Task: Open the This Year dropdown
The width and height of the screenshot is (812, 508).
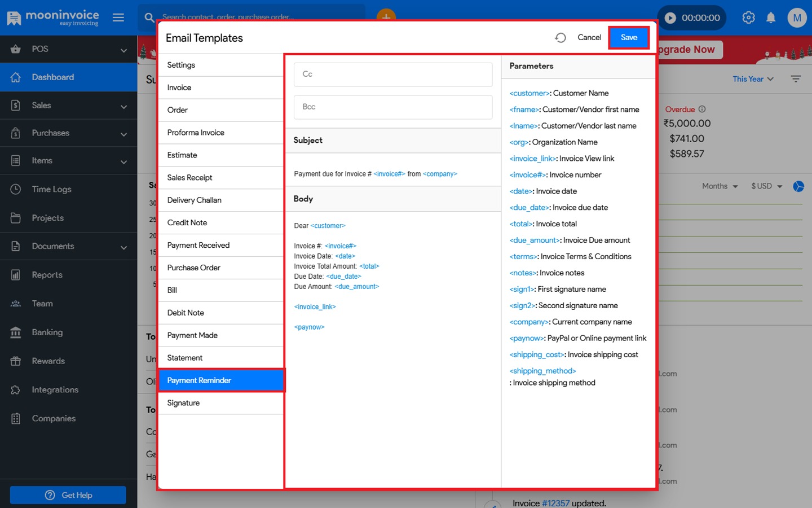Action: [x=753, y=79]
